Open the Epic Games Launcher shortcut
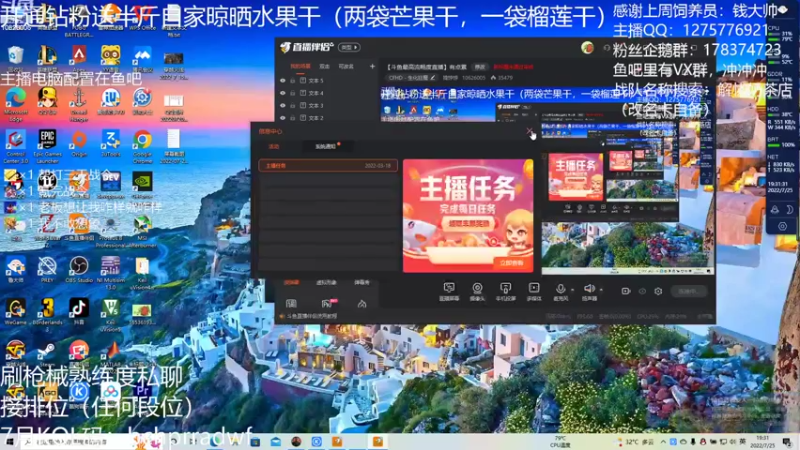800x450 pixels. (47, 146)
